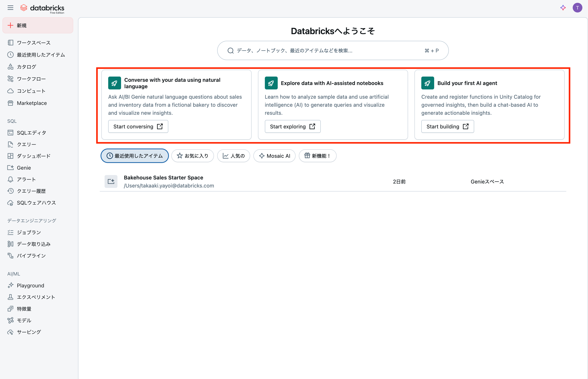Viewport: 588px width, 379px height.
Task: Select the Mosaic AI tab
Action: pyautogui.click(x=274, y=156)
